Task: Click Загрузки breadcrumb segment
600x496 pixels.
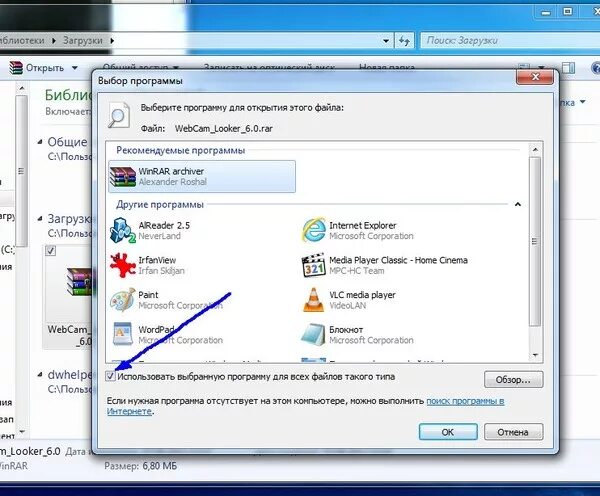Action: [83, 41]
